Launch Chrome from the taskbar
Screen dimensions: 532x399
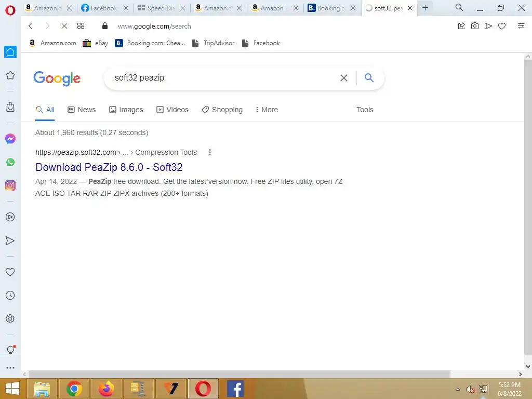74,389
